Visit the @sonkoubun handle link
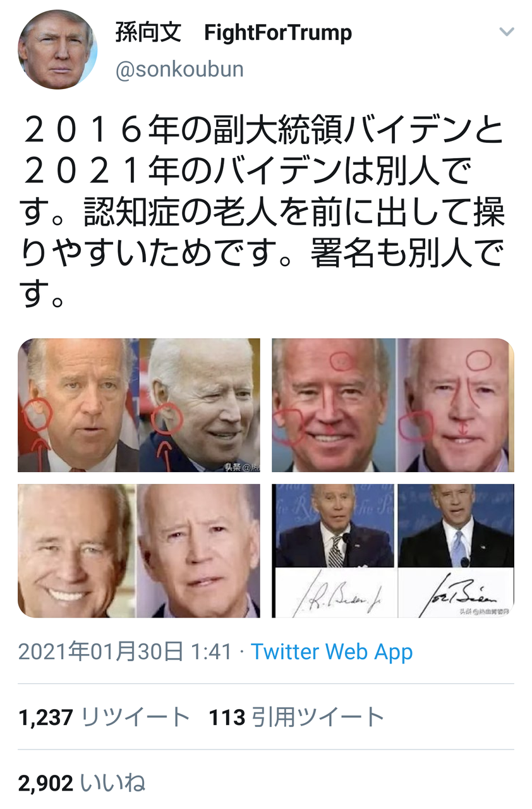This screenshot has height=809, width=532. click(179, 69)
